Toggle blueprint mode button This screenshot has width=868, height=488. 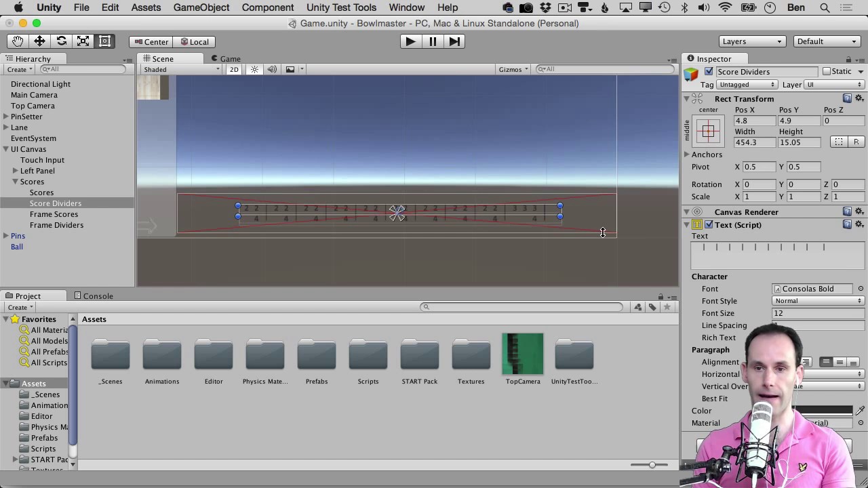click(x=839, y=142)
